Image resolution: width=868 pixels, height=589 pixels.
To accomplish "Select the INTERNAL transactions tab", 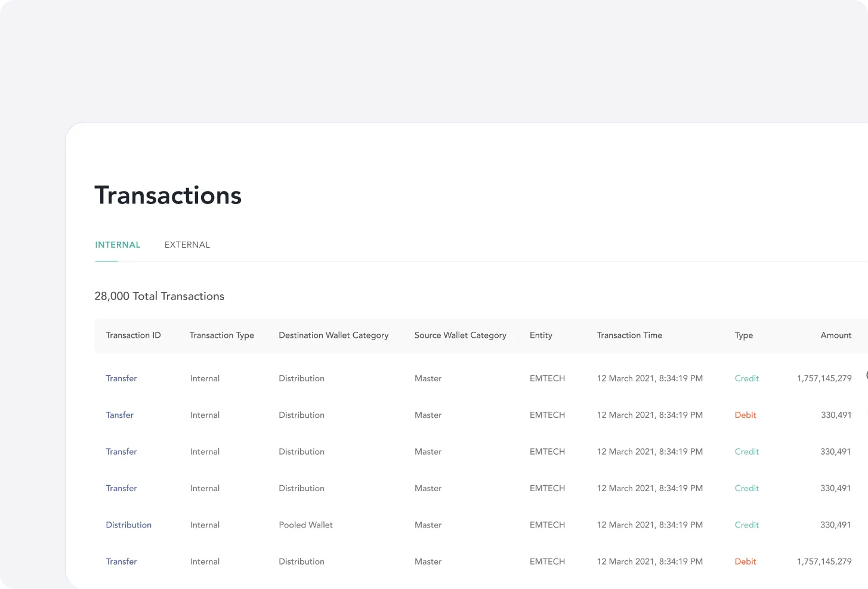I will click(118, 245).
